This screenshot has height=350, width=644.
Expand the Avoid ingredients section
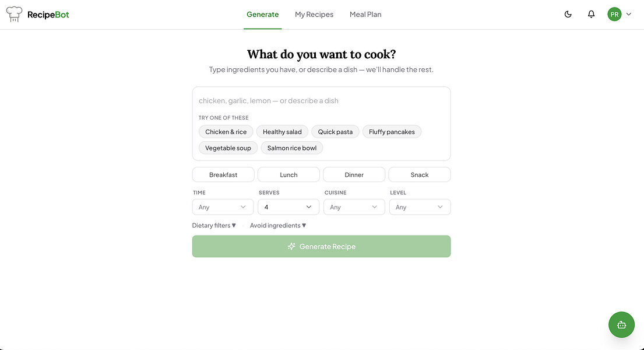278,225
